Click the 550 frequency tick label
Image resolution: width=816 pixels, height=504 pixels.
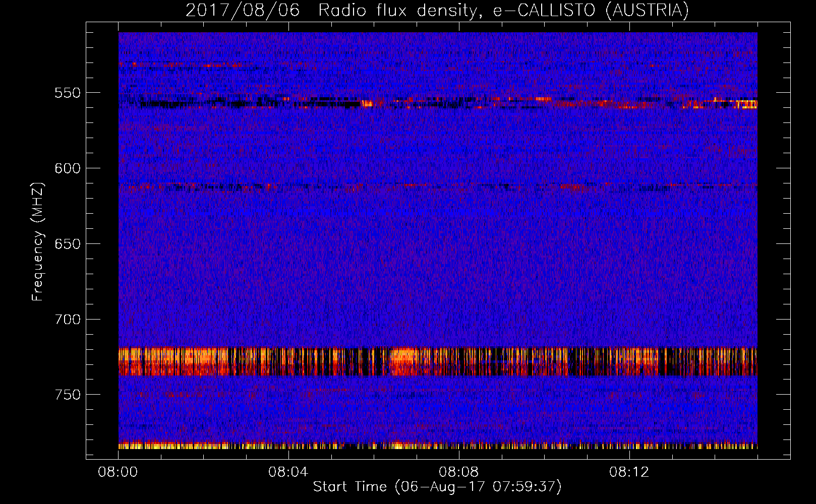pyautogui.click(x=68, y=93)
